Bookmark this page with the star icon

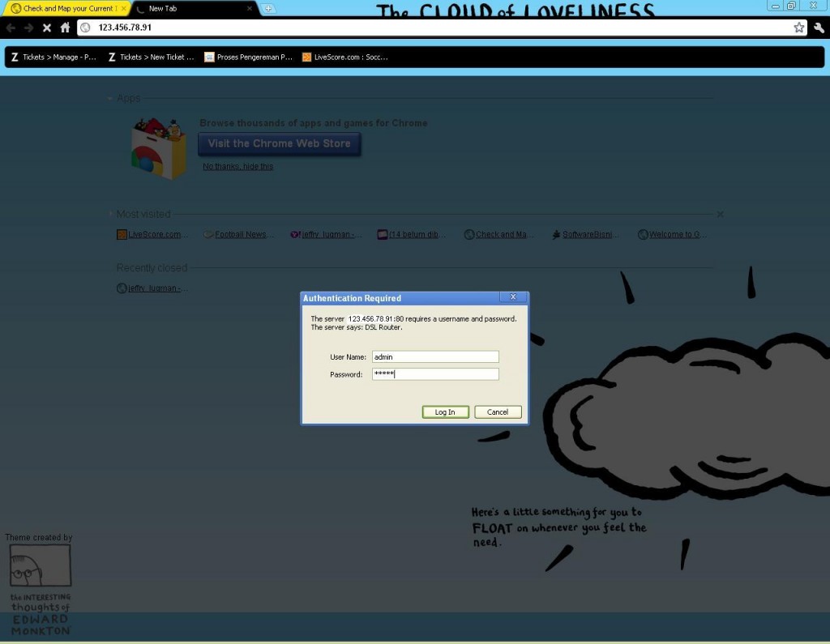(798, 28)
